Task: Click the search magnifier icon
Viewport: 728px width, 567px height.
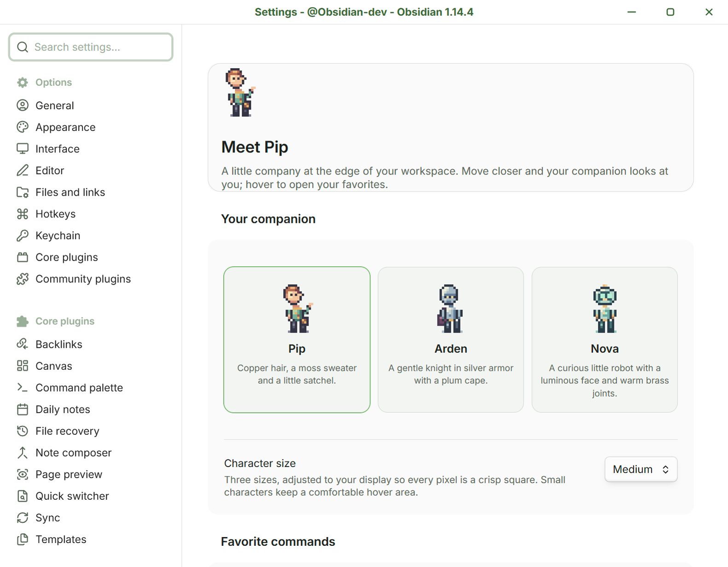Action: point(23,47)
